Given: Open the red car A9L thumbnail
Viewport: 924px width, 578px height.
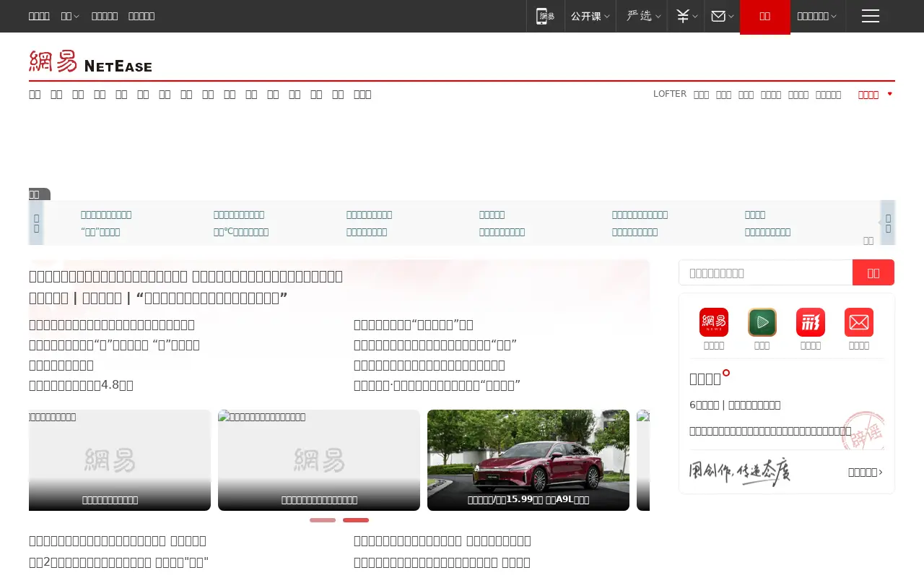Looking at the screenshot, I should pos(528,460).
